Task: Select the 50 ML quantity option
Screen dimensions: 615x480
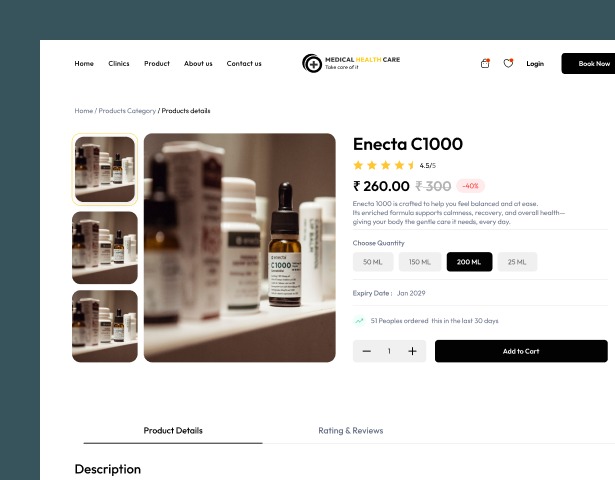Action: [x=373, y=262]
